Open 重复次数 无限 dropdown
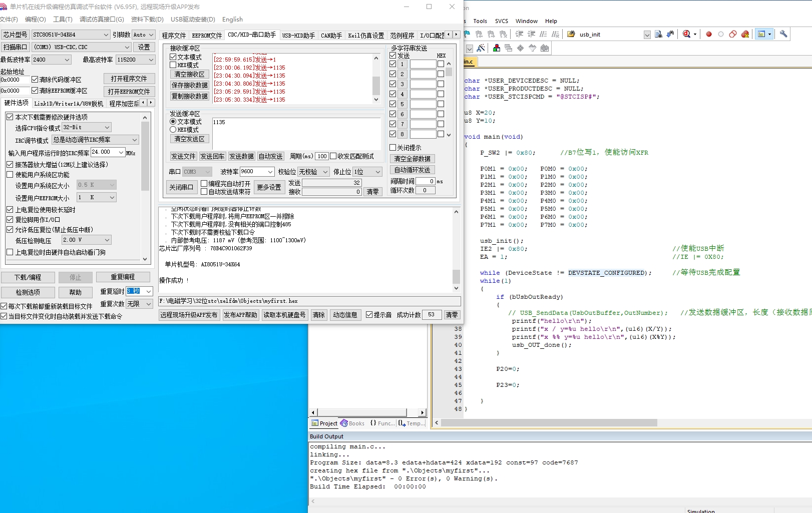The height and width of the screenshot is (513, 812). 140,304
